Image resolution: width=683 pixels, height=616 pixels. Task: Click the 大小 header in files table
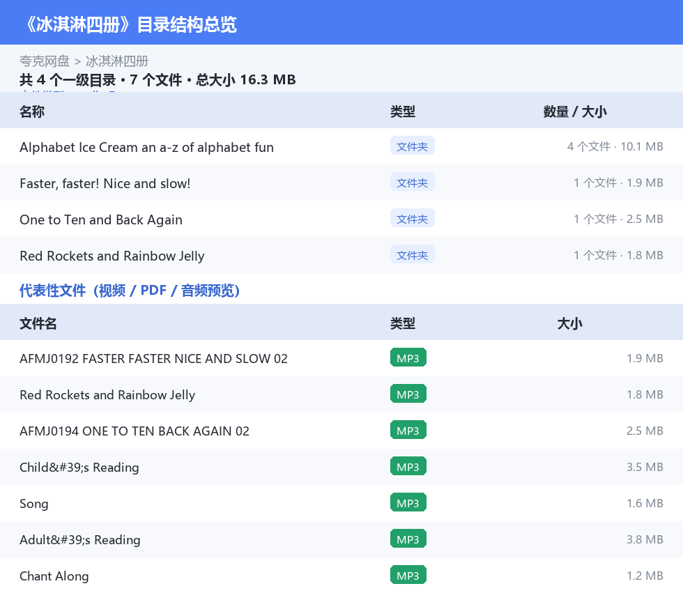point(570,323)
